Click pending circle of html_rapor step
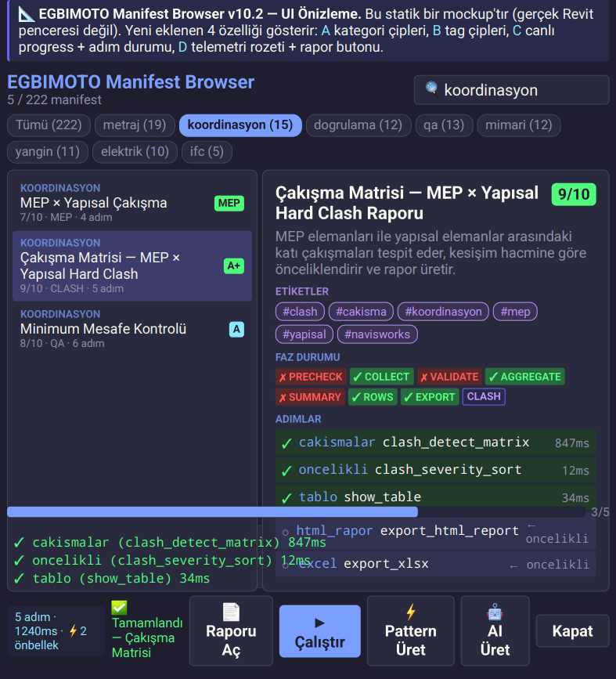 pos(285,533)
